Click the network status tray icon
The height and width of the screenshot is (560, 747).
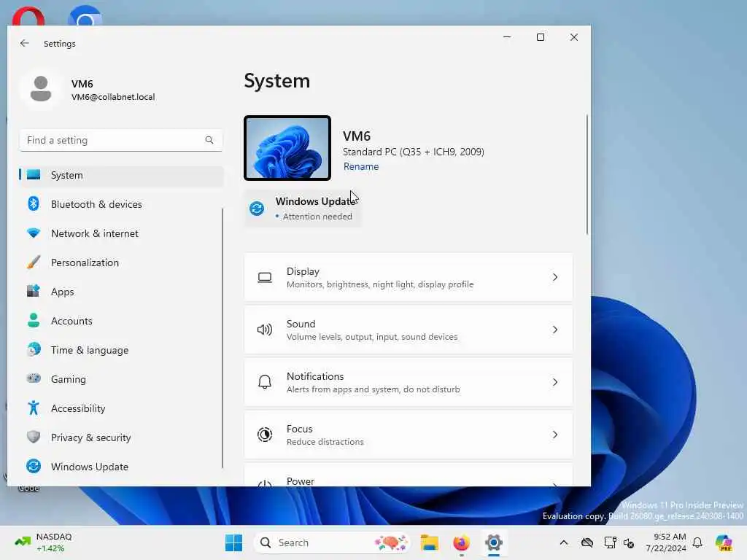[x=610, y=542]
